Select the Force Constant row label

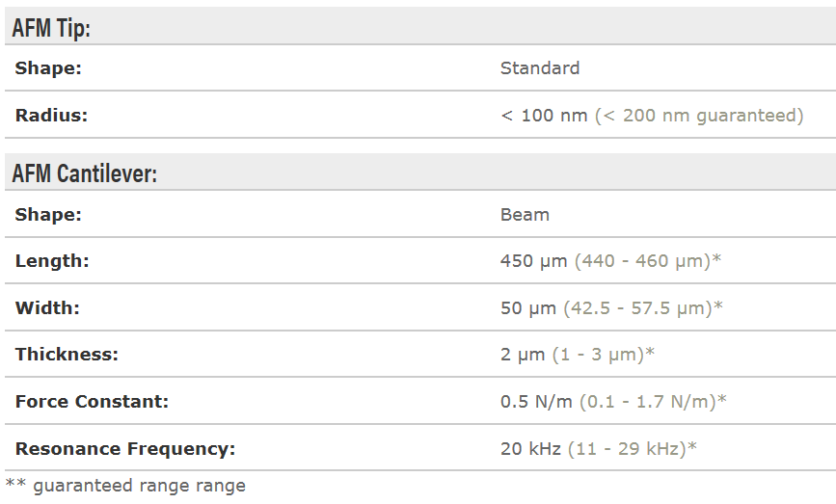point(92,401)
